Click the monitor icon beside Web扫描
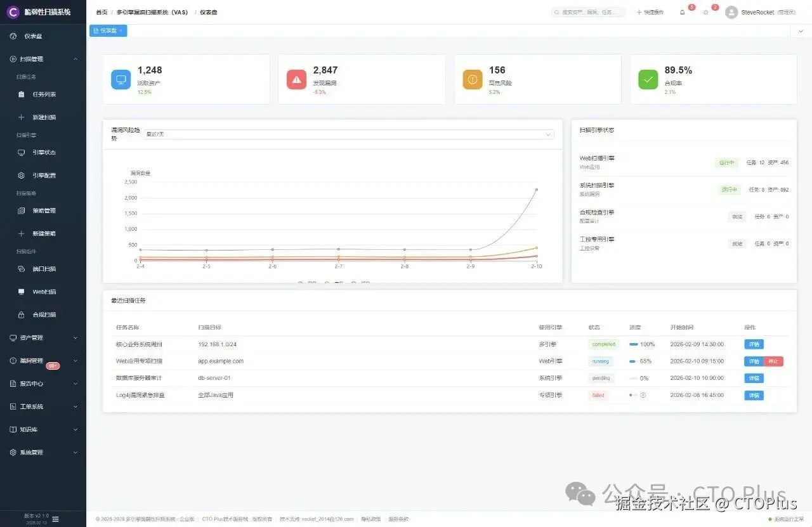812x527 pixels. [x=21, y=292]
